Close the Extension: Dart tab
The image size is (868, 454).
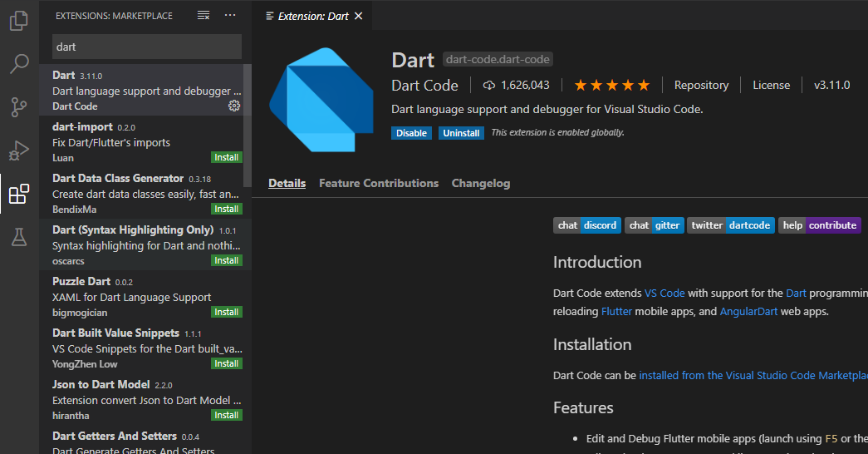359,16
